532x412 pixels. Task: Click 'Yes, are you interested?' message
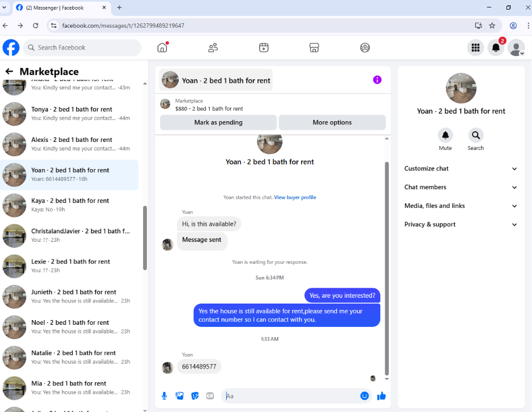[x=342, y=296]
